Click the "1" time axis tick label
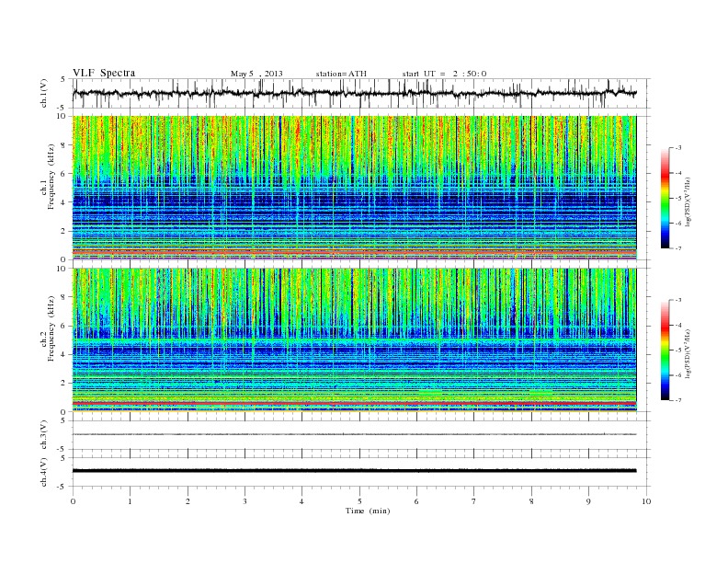 pyautogui.click(x=130, y=501)
